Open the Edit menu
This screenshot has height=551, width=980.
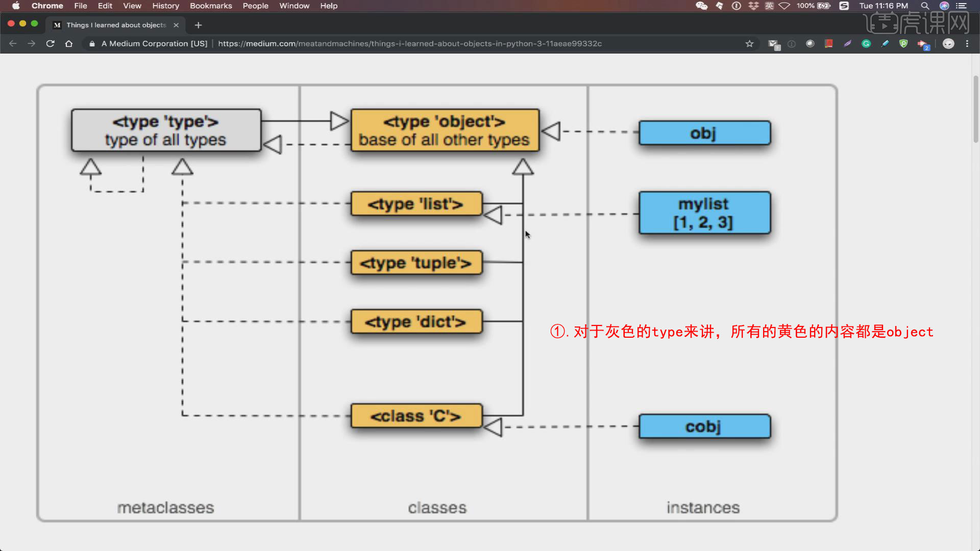pos(105,6)
